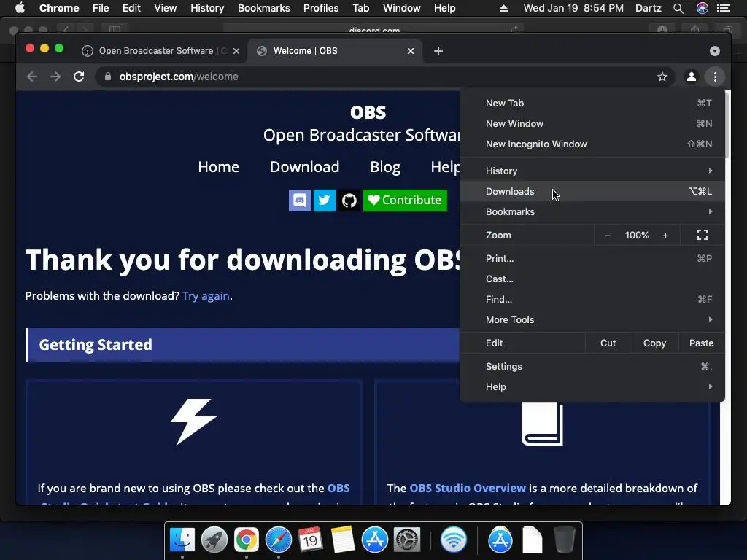The image size is (747, 560).
Task: Go forward using the browser forward arrow
Action: (x=55, y=77)
